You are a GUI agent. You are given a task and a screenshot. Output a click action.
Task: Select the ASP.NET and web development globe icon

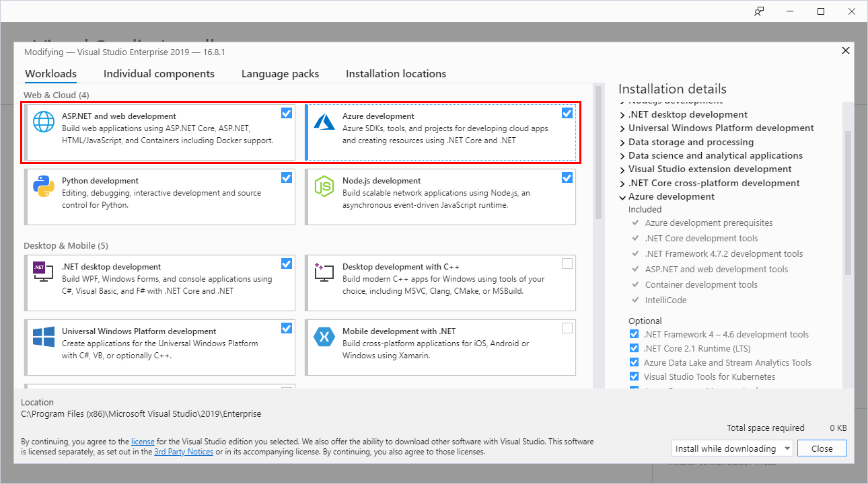43,121
